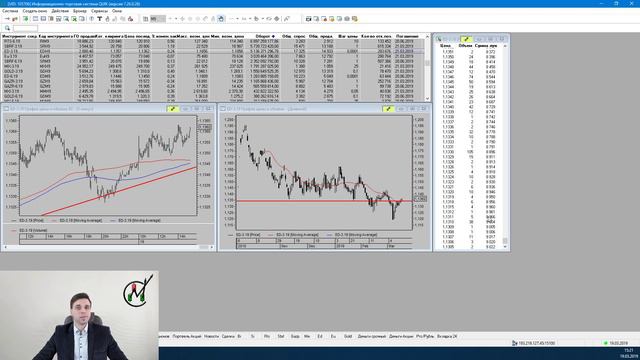Toggle the yellow pin button in left ED-3.19 chart window
This screenshot has width=640, height=360.
(173, 109)
